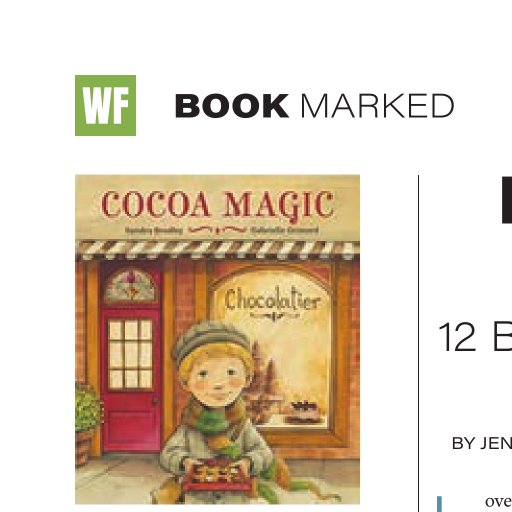Click the red box of chocolates the boy holds
Screen dimensions: 512x512
tap(218, 475)
